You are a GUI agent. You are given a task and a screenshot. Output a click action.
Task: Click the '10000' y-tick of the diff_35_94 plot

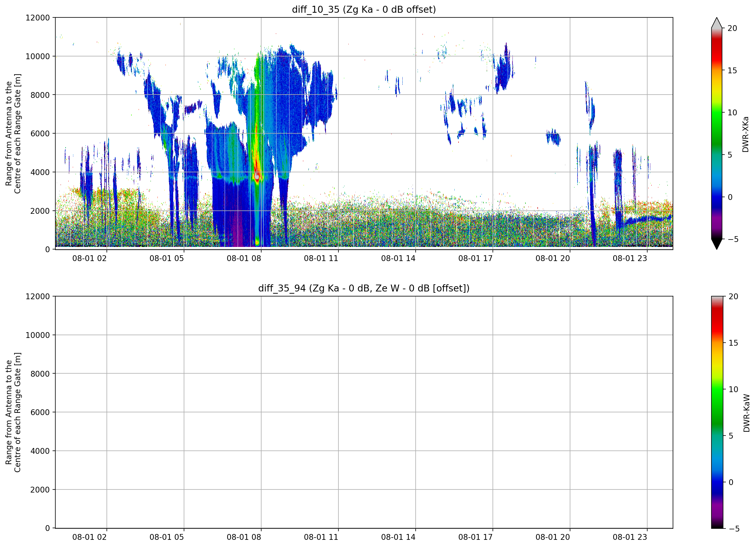(x=38, y=335)
